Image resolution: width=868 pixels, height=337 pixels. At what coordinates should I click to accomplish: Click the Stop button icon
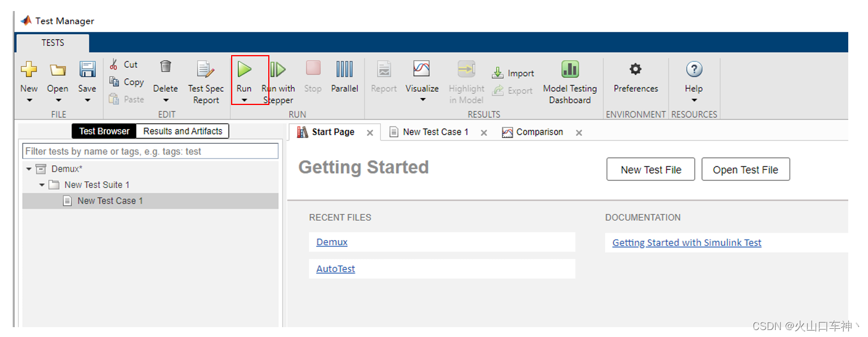pyautogui.click(x=313, y=68)
